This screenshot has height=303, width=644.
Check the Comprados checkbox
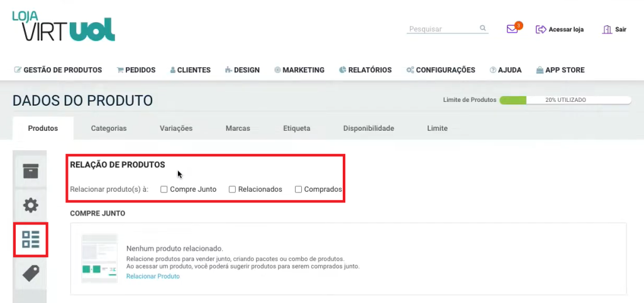(x=298, y=189)
